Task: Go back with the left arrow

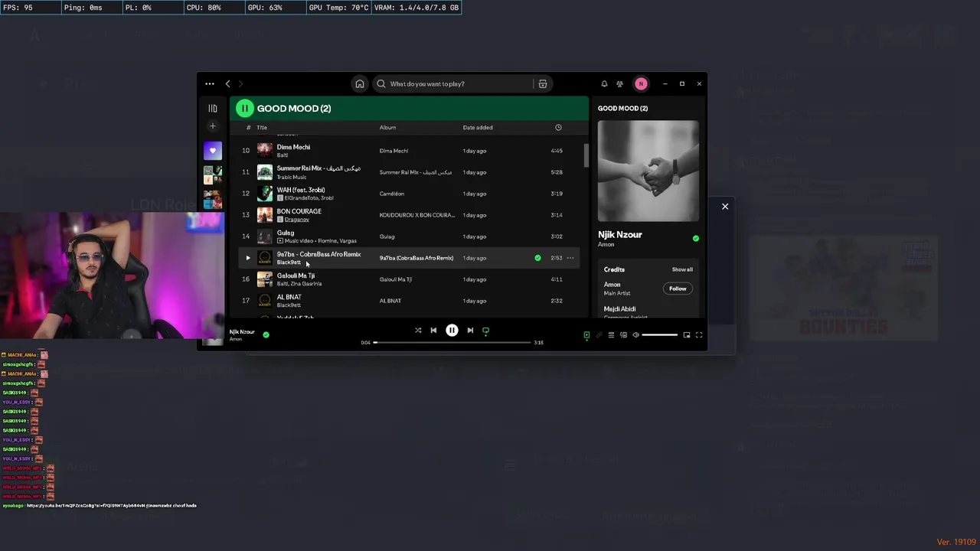Action: click(227, 84)
